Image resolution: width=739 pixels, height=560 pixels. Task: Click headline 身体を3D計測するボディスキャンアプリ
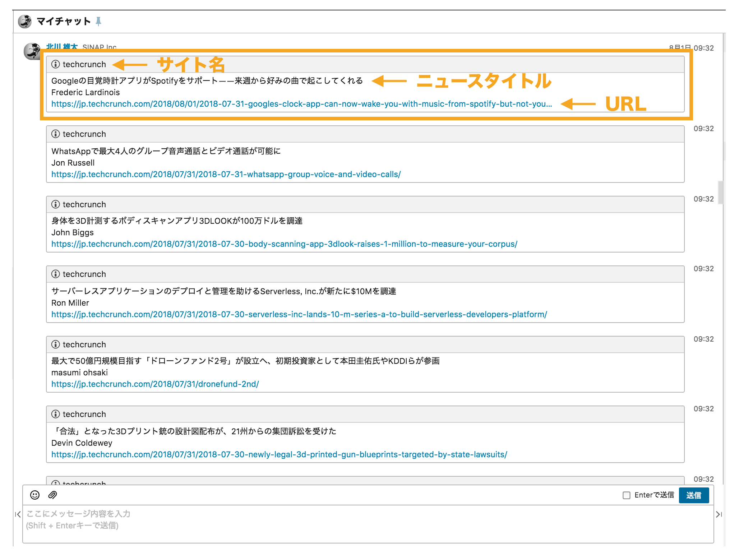point(177,221)
